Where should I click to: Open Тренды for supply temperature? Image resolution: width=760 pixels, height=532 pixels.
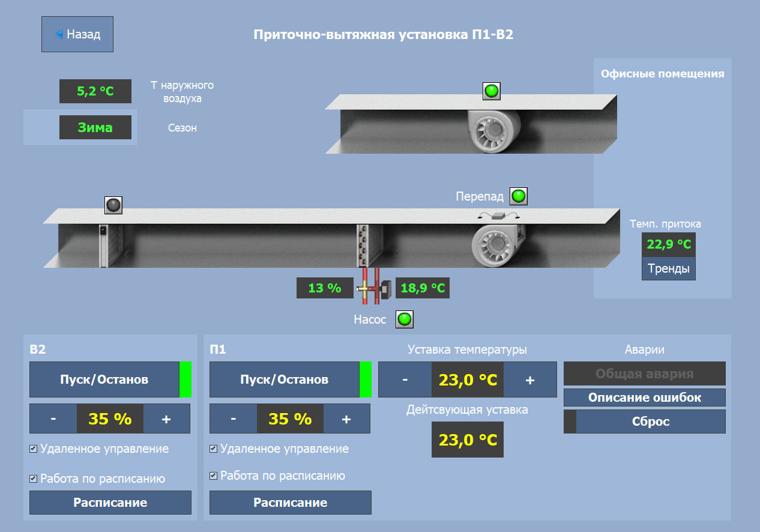pos(669,268)
